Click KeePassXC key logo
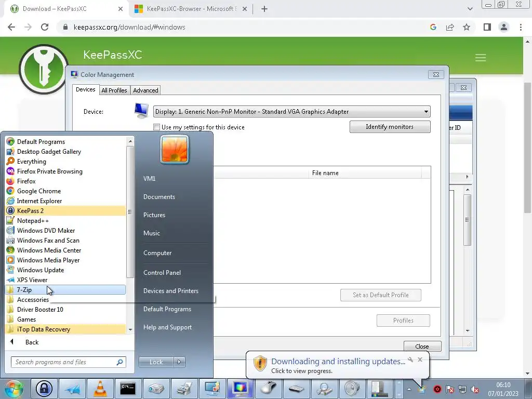The width and height of the screenshot is (532, 399). tap(44, 69)
